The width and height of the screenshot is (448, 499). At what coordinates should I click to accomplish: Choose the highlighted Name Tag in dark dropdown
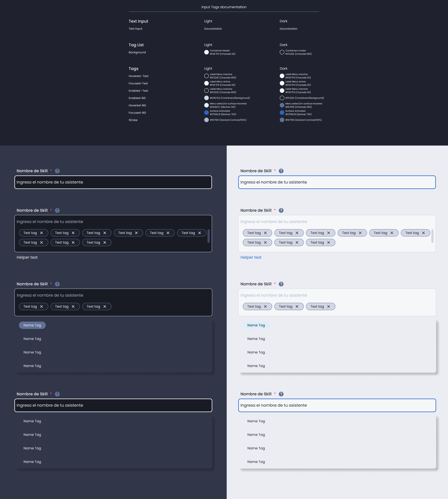pos(32,325)
